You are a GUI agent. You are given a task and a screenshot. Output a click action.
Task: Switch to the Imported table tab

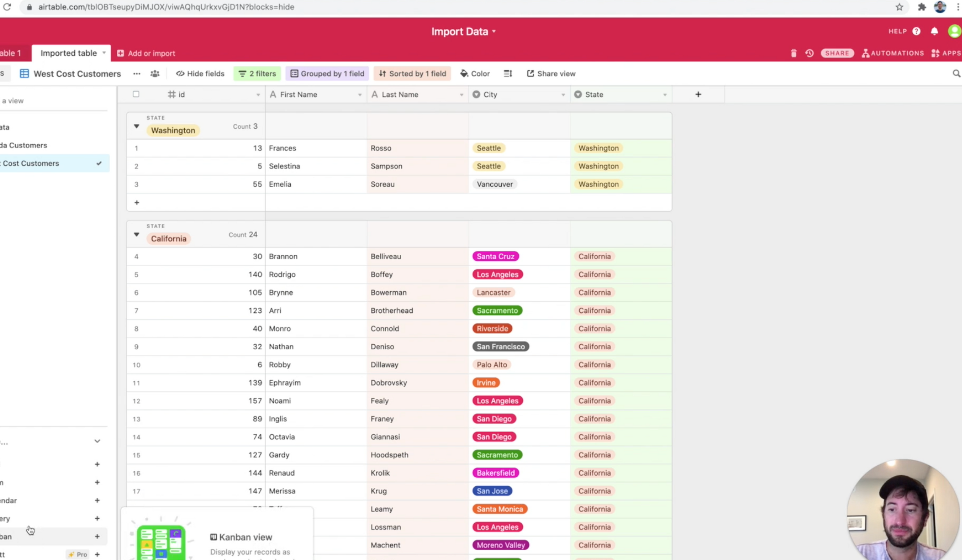(x=69, y=53)
